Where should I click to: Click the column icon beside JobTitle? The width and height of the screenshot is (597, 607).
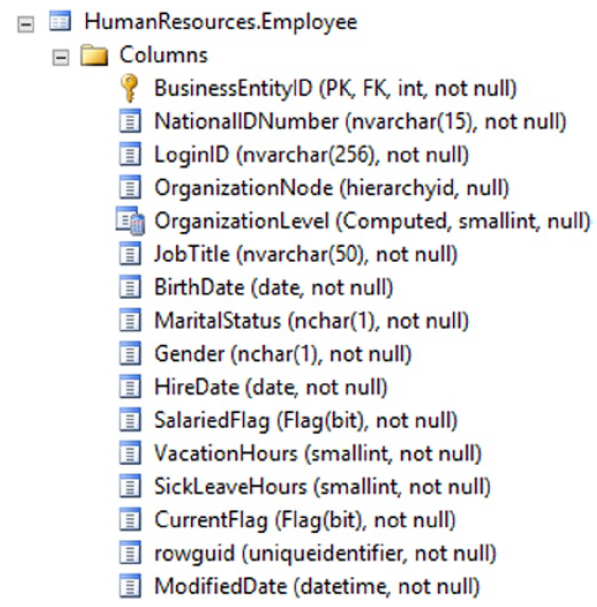click(x=130, y=254)
